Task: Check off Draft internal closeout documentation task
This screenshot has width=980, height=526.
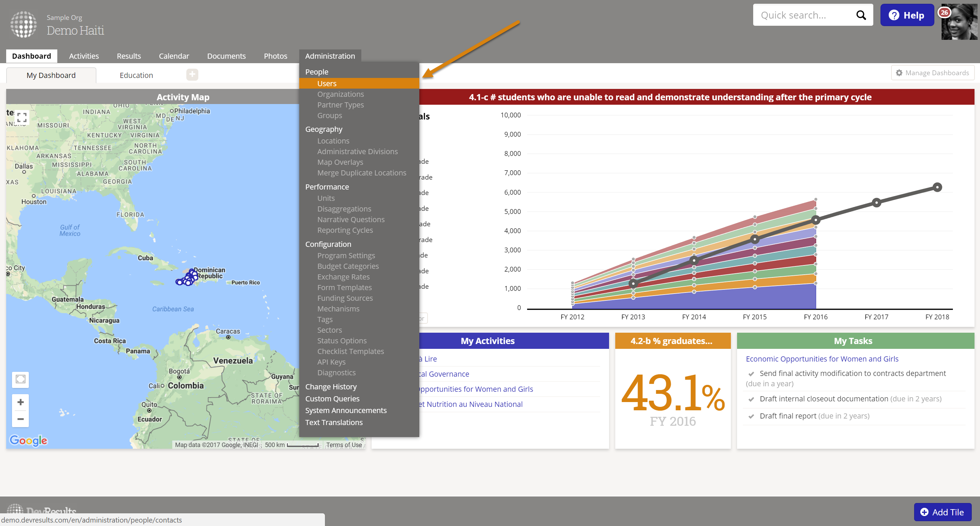Action: pyautogui.click(x=751, y=399)
